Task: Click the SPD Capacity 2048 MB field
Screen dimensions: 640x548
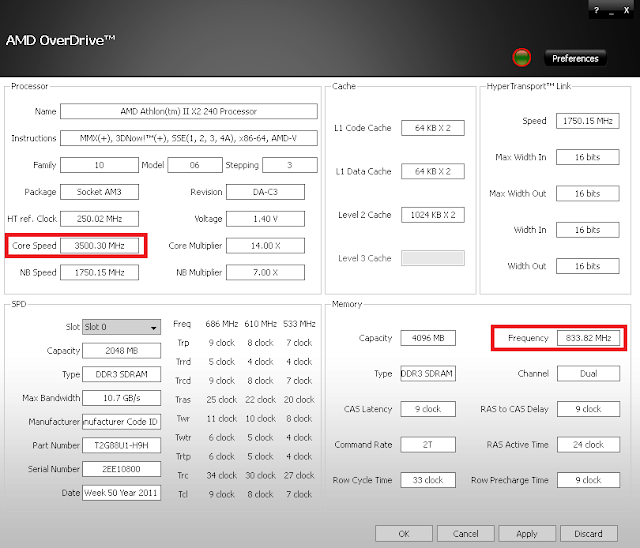Action: point(121,351)
